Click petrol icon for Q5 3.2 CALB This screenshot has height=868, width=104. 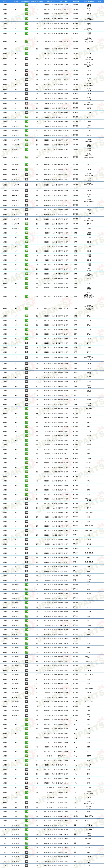(x=27, y=797)
